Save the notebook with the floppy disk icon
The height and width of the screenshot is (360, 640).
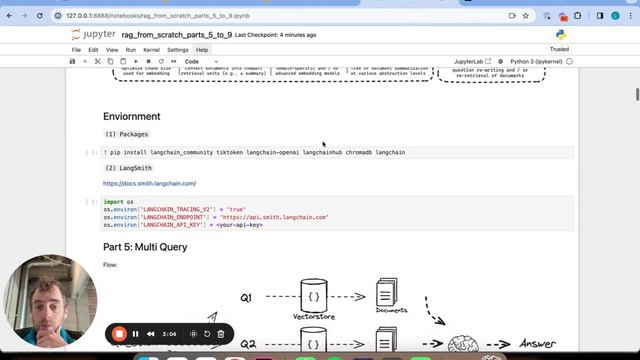tap(72, 62)
